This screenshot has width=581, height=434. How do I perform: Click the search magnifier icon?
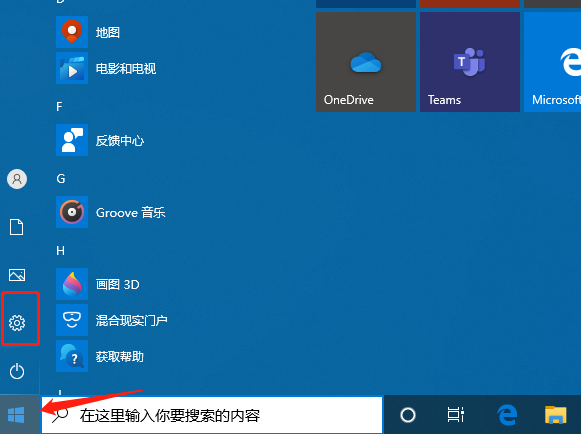60,415
